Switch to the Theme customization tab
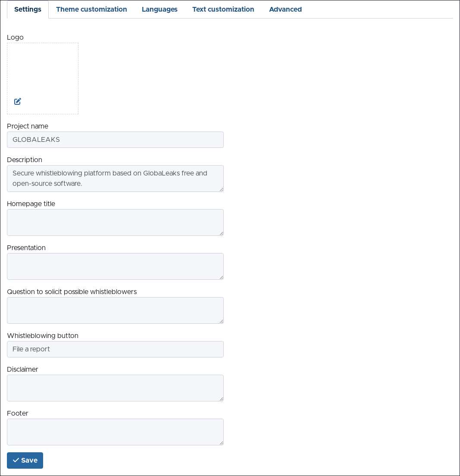This screenshot has width=460, height=476. click(91, 9)
